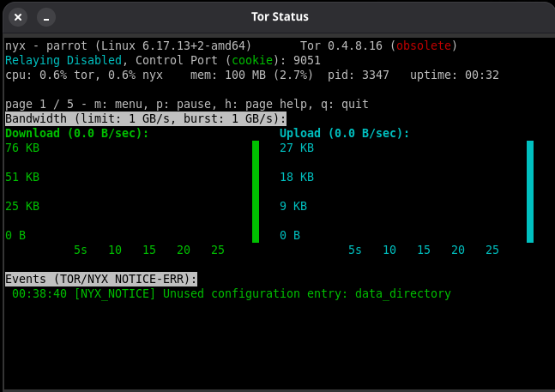Click the control port number 9051

307,61
